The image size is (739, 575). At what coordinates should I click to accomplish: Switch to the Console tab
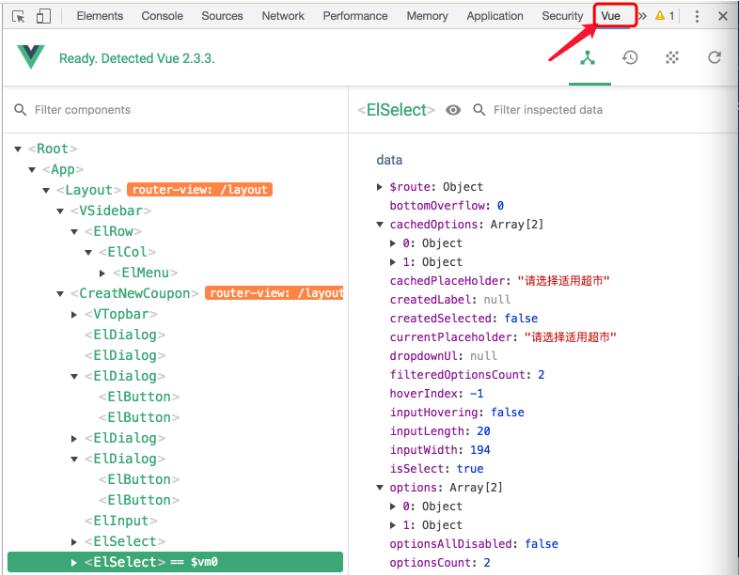click(x=161, y=16)
